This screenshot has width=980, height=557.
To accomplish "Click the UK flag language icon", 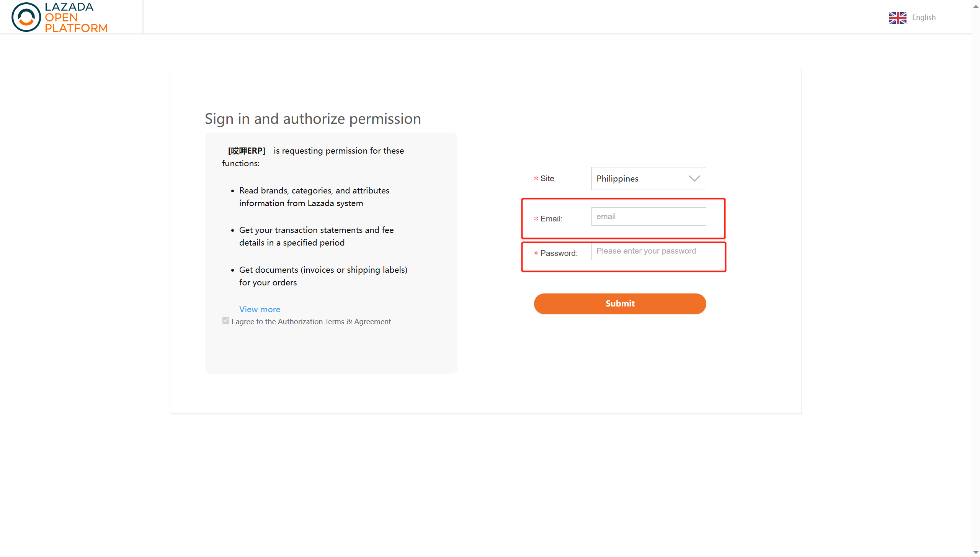I will [x=897, y=18].
